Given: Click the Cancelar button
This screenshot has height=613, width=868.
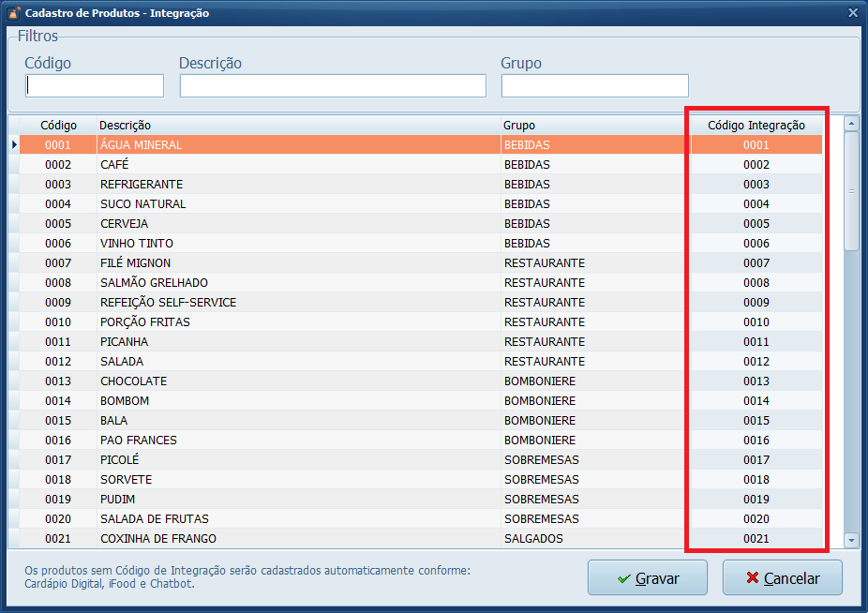Looking at the screenshot, I should click(x=782, y=578).
